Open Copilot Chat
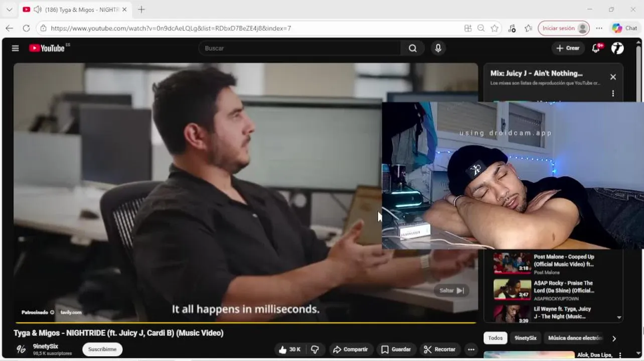This screenshot has height=361, width=644. pos(624,28)
